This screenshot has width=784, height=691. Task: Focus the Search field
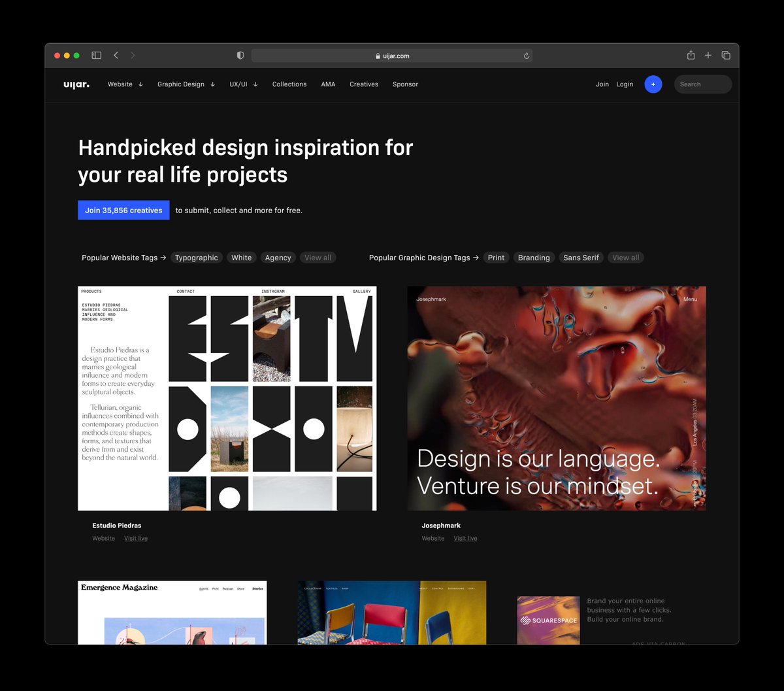(703, 84)
